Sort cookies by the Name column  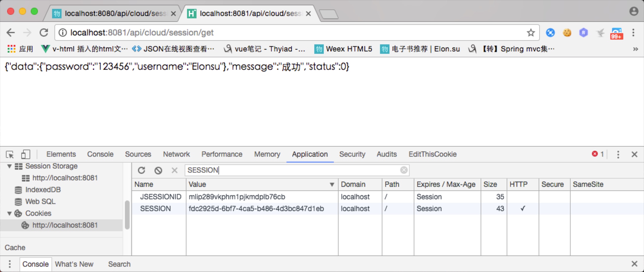click(159, 184)
